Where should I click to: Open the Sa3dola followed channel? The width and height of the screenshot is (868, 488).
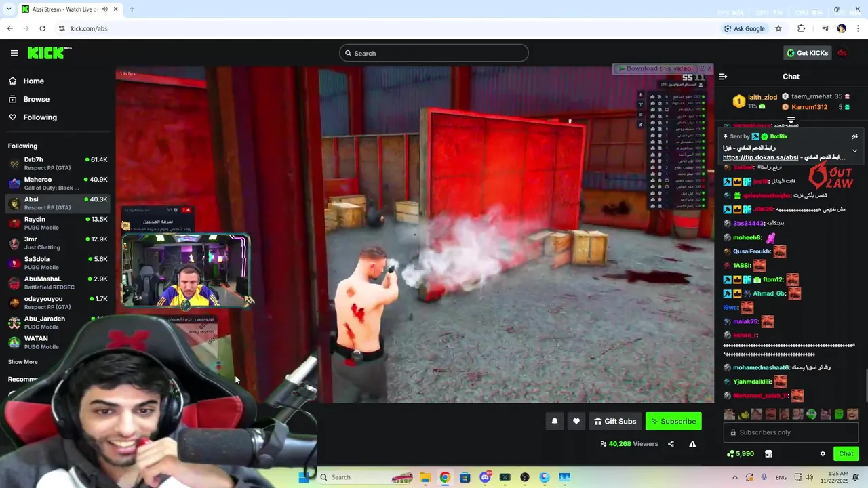pyautogui.click(x=57, y=262)
